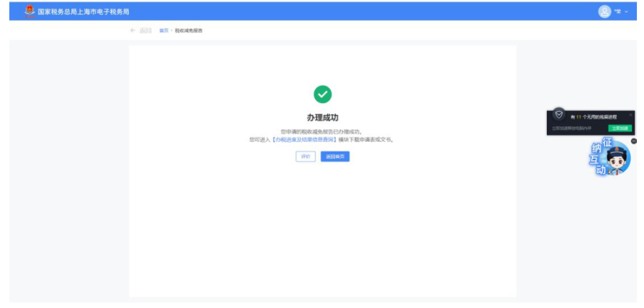Image resolution: width=644 pixels, height=308 pixels.
Task: Close the residual process popup
Action: 631,114
